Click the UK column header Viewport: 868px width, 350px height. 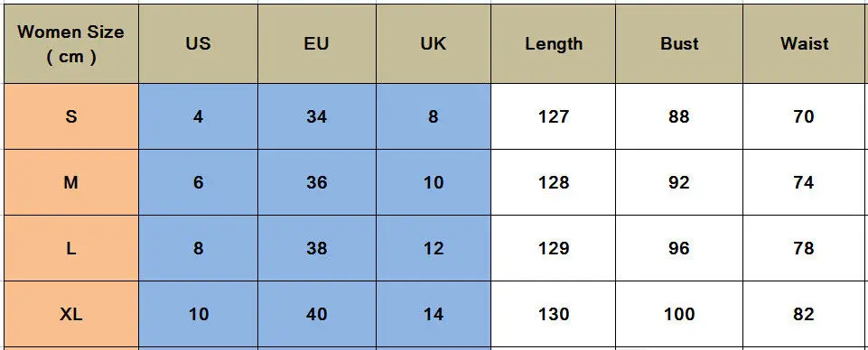click(x=434, y=44)
